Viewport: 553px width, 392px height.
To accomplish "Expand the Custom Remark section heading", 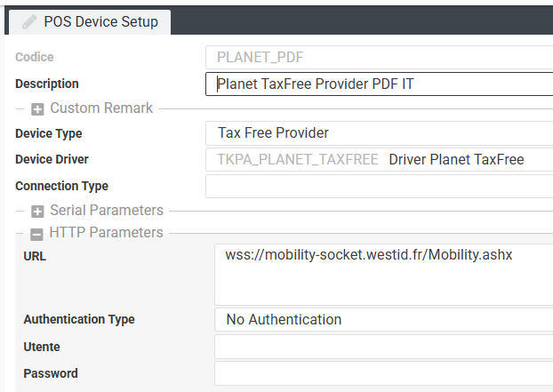I will tap(101, 108).
